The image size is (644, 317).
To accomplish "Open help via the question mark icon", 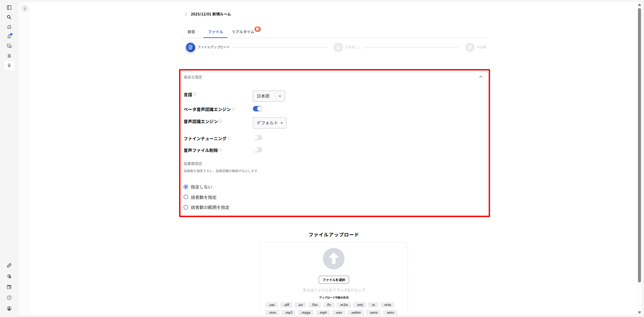I will 9,298.
